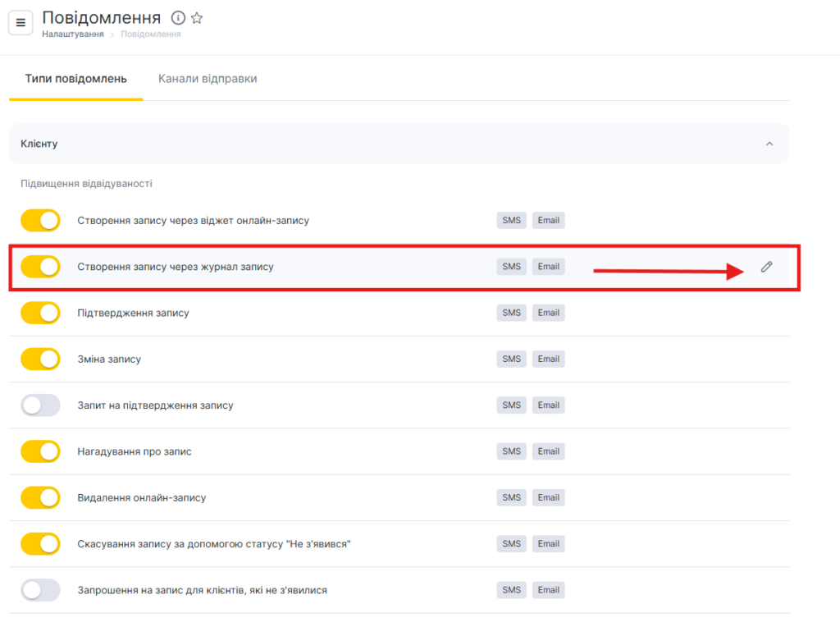The image size is (840, 627).
Task: Collapse the Клієнту section chevron
Action: point(769,144)
